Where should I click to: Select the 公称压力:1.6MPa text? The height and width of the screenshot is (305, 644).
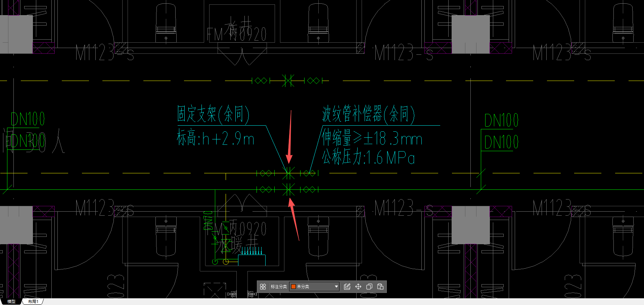click(x=368, y=157)
